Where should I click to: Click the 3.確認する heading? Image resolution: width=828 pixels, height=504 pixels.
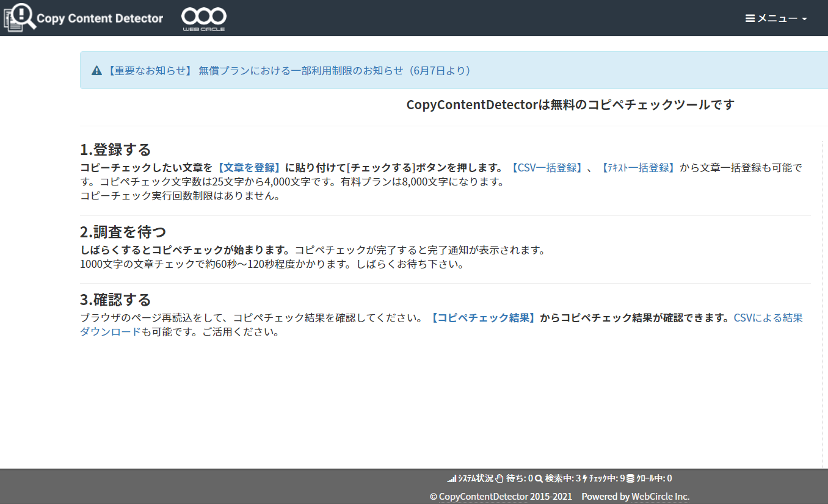pyautogui.click(x=115, y=300)
